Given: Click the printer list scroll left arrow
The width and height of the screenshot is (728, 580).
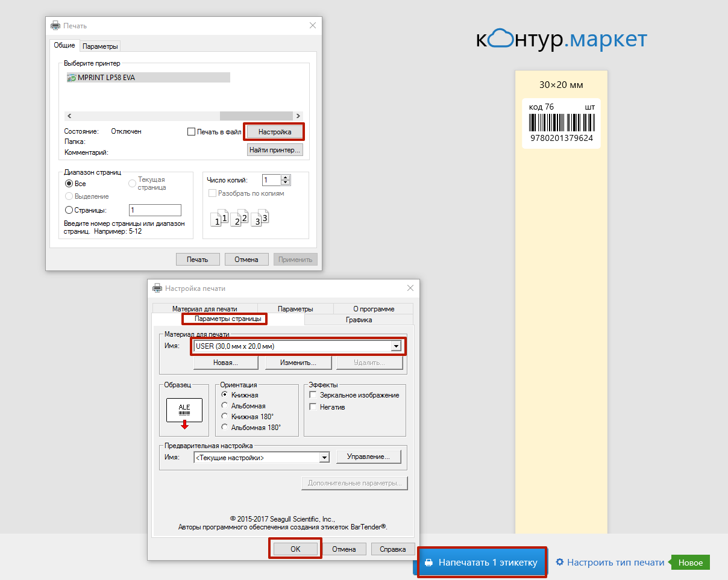Looking at the screenshot, I should click(69, 116).
